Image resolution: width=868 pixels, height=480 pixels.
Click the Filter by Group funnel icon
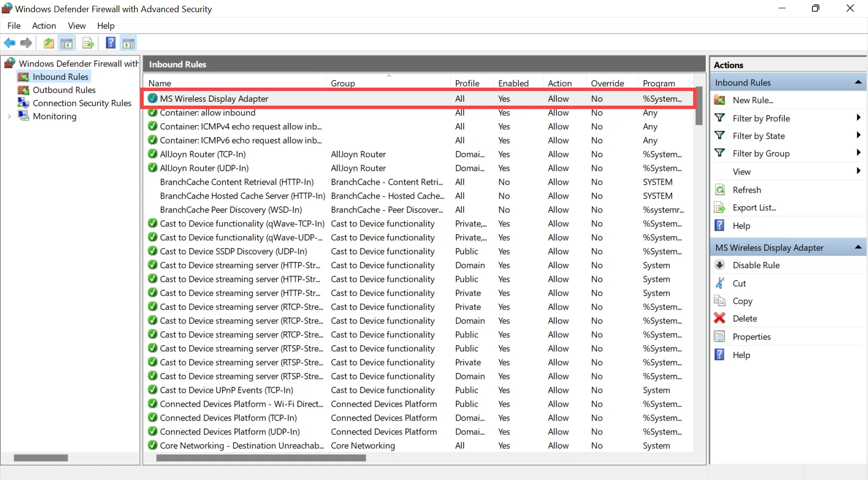point(720,153)
